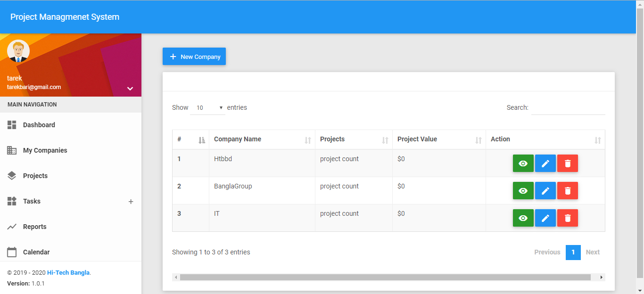Click the user avatar picture
This screenshot has width=644, height=294.
[18, 51]
